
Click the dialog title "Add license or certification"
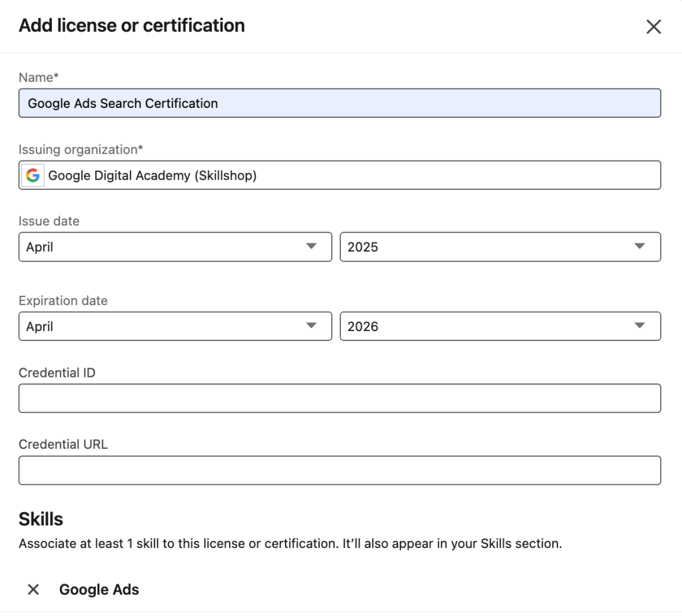coord(132,25)
